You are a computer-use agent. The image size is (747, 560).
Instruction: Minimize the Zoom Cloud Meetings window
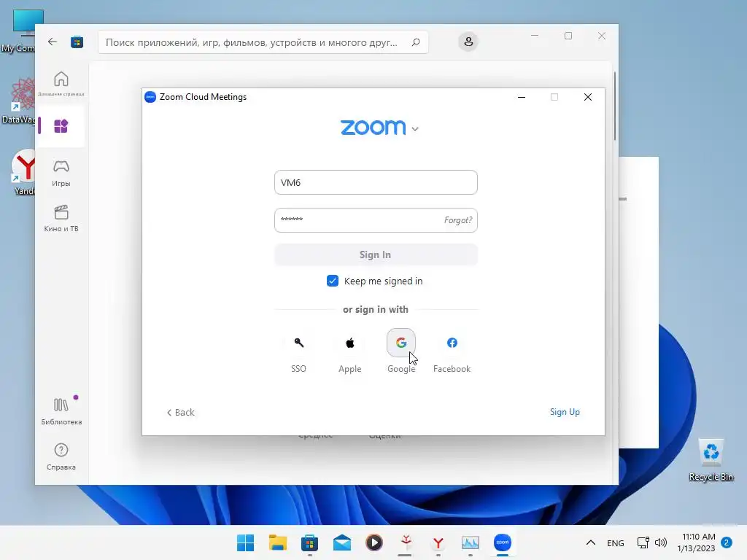pyautogui.click(x=522, y=97)
